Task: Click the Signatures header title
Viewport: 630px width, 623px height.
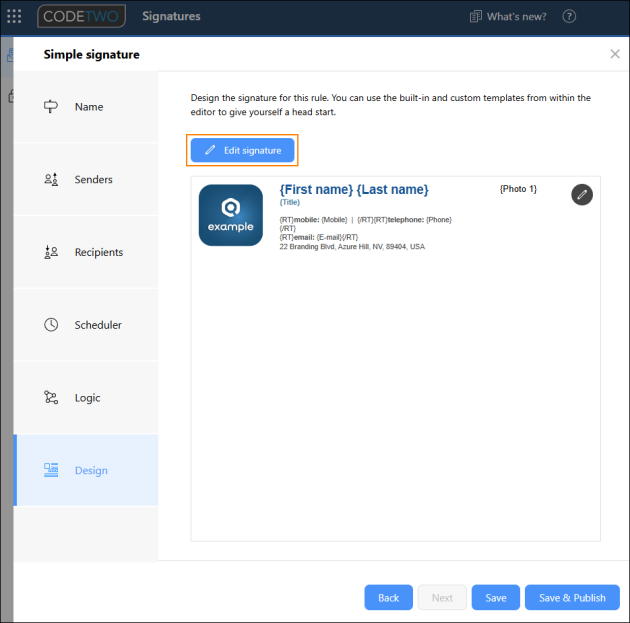Action: pos(171,16)
